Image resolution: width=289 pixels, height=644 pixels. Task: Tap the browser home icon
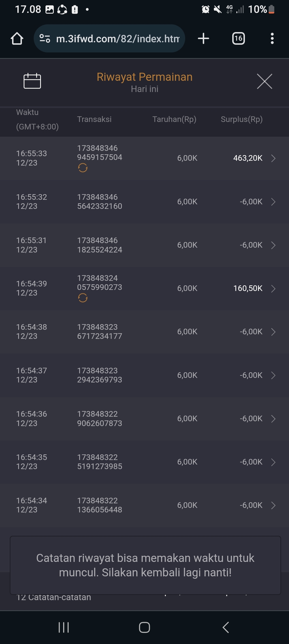[17, 39]
